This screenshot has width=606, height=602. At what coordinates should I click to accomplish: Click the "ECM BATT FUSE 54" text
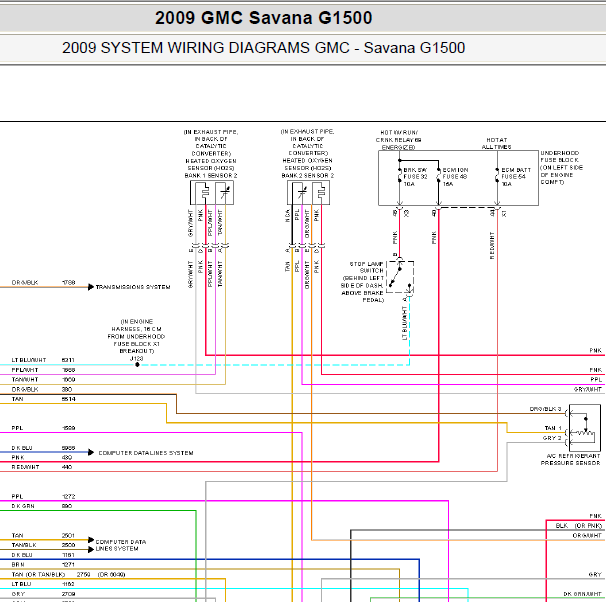click(x=516, y=173)
